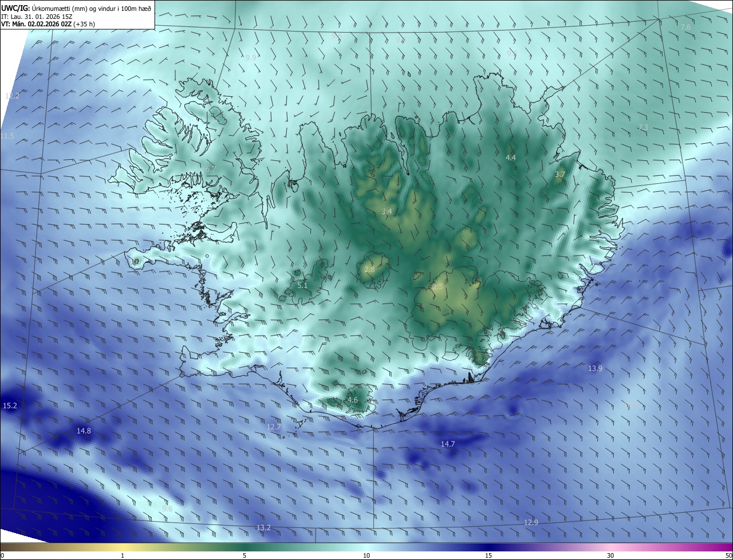Click the 12.2 value on the left edge
The image size is (733, 560).
(x=12, y=96)
